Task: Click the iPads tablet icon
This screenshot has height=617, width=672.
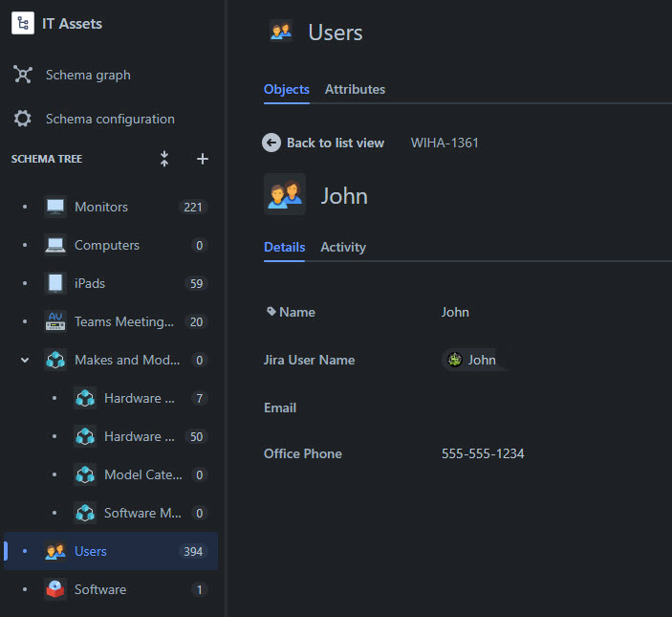Action: pyautogui.click(x=55, y=283)
